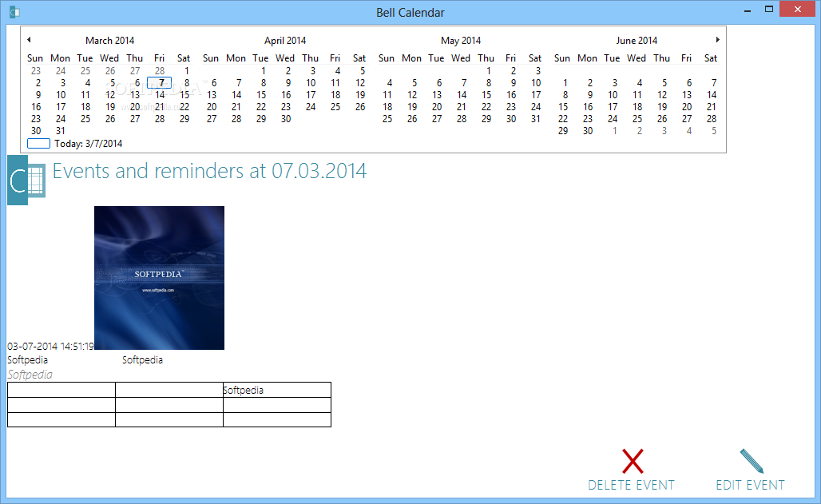Click the table cell containing Softpedia
The height and width of the screenshot is (504, 821).
277,390
